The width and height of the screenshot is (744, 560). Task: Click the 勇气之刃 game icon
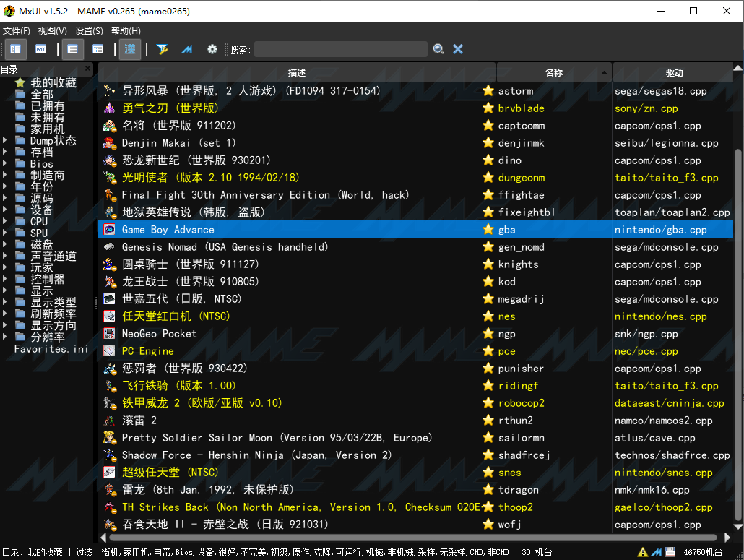pyautogui.click(x=110, y=108)
